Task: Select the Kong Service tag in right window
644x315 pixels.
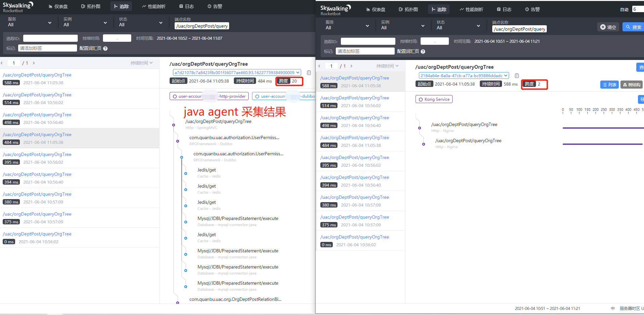Action: coord(434,99)
